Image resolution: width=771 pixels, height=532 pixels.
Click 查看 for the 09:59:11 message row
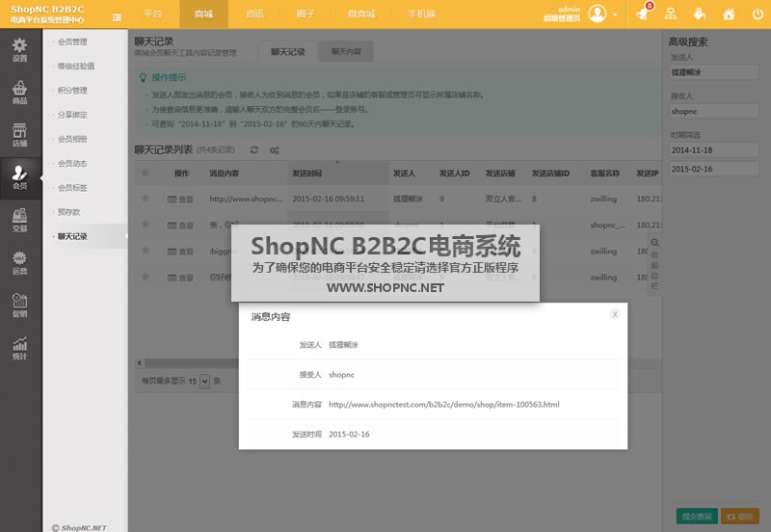point(180,199)
